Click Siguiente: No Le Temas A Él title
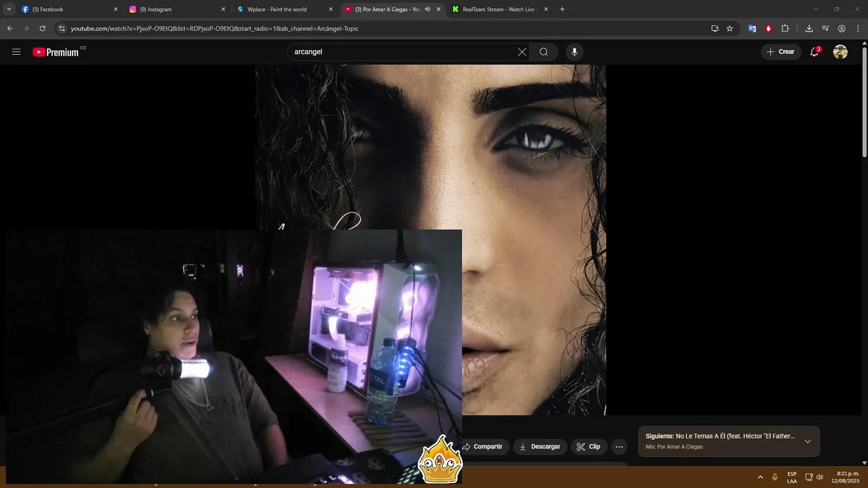 click(720, 436)
